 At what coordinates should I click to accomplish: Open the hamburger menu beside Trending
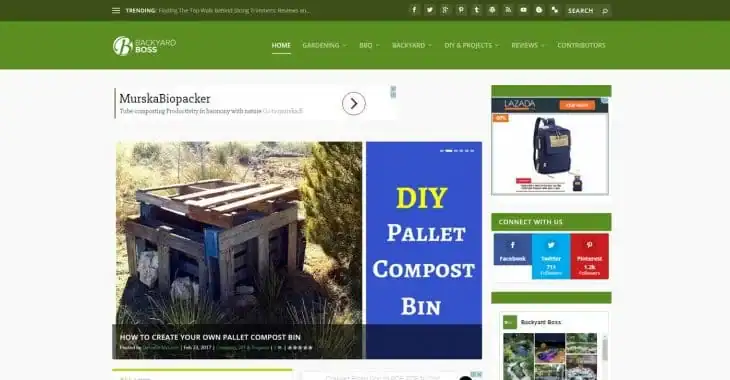tap(116, 10)
